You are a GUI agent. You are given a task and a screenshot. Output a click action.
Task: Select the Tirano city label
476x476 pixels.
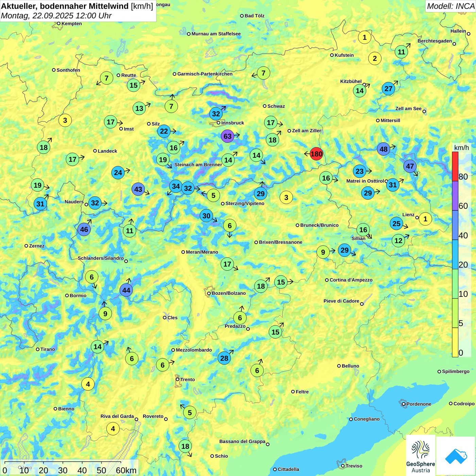coord(48,349)
